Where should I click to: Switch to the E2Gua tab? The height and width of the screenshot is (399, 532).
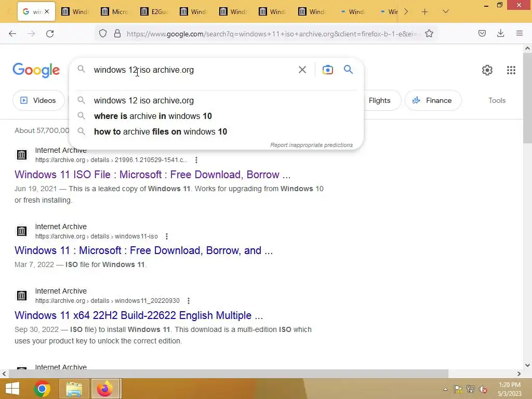pos(154,12)
